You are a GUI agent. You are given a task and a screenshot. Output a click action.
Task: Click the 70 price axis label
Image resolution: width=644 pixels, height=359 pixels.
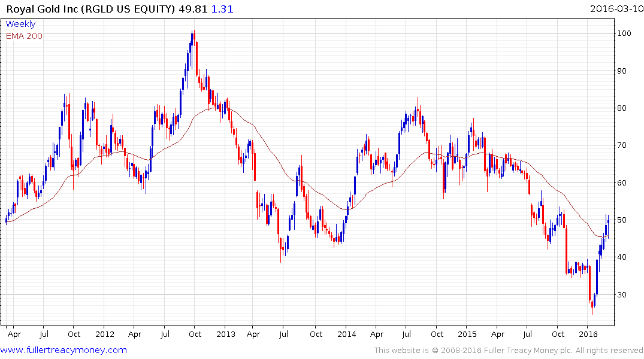622,145
